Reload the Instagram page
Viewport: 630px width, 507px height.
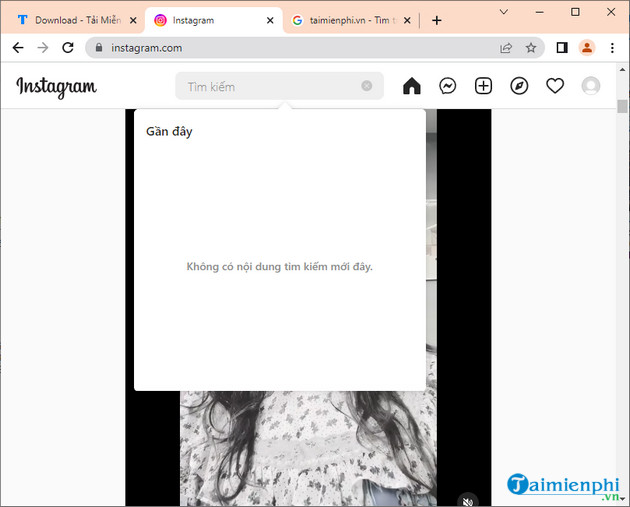(68, 47)
